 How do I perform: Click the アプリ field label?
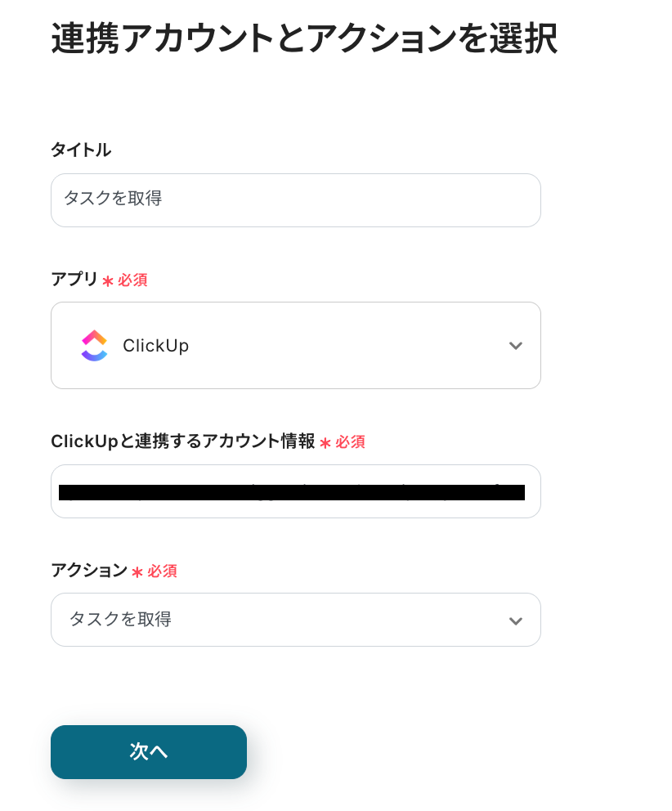click(74, 279)
